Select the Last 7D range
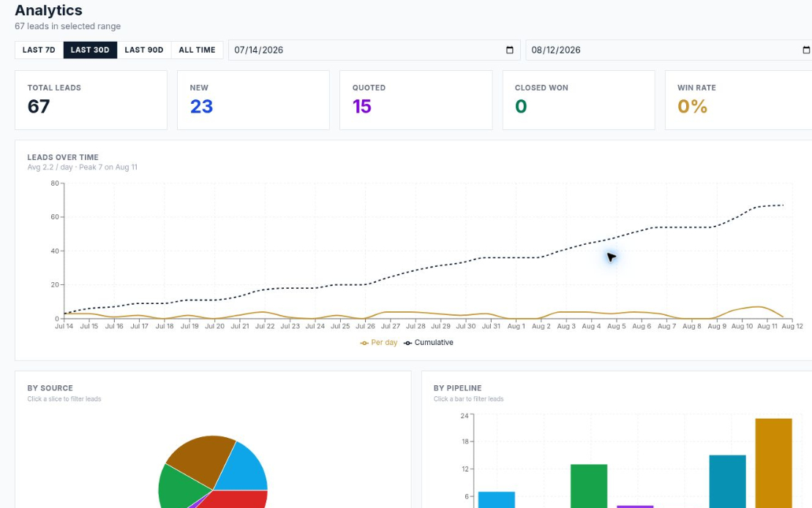The width and height of the screenshot is (812, 508). tap(39, 50)
